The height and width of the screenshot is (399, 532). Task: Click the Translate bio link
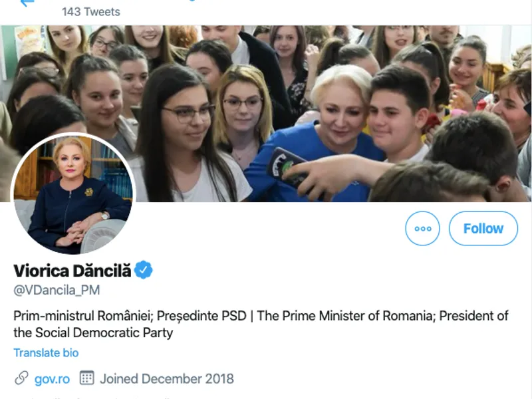point(46,352)
